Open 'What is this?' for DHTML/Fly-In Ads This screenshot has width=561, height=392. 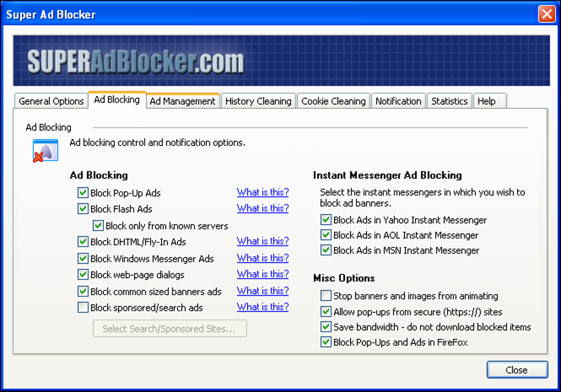(262, 241)
